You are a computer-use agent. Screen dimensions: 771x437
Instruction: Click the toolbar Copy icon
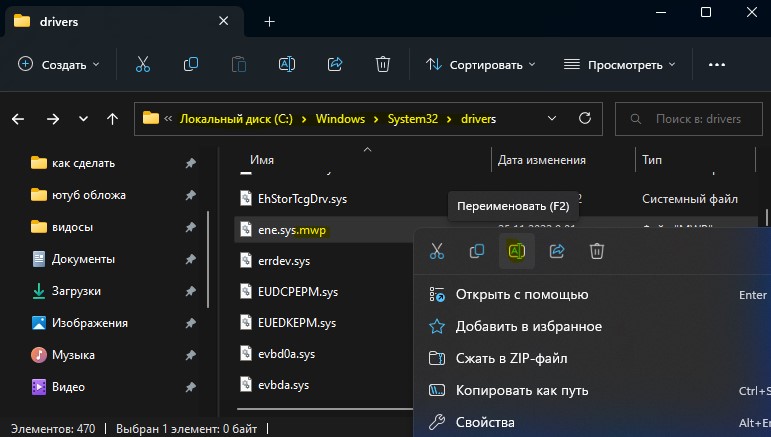click(190, 64)
